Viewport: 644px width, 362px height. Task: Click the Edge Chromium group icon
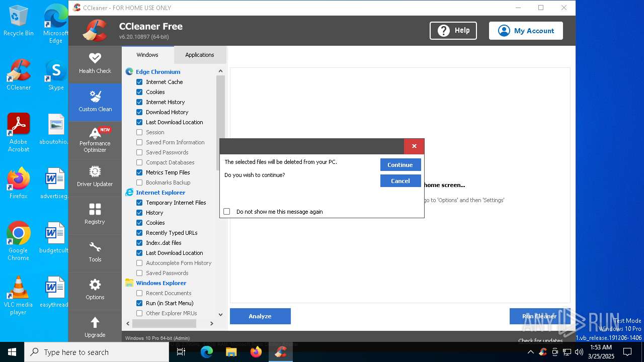click(129, 72)
